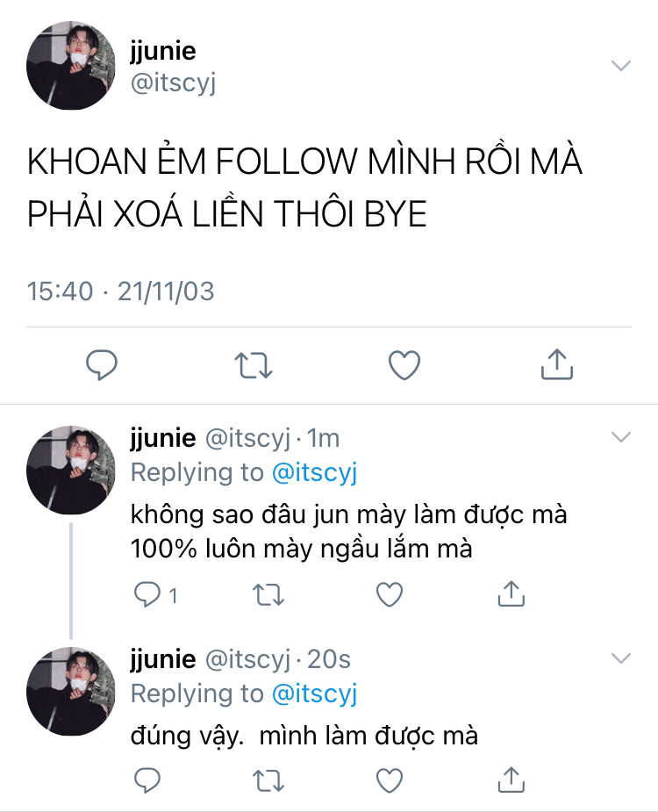Share the 20s-old reply tweet
The width and height of the screenshot is (658, 812).
pyautogui.click(x=511, y=780)
